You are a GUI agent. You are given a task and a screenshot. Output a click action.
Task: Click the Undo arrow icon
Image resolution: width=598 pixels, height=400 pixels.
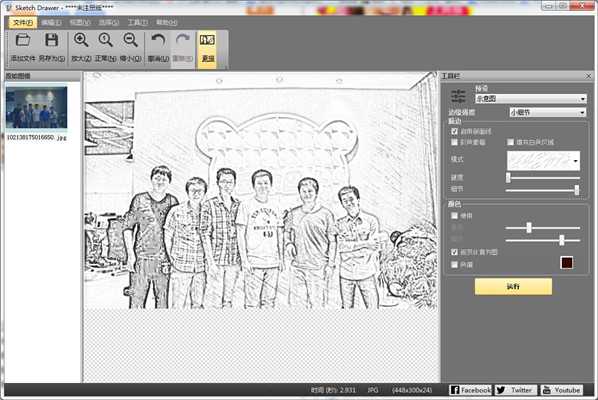[158, 40]
